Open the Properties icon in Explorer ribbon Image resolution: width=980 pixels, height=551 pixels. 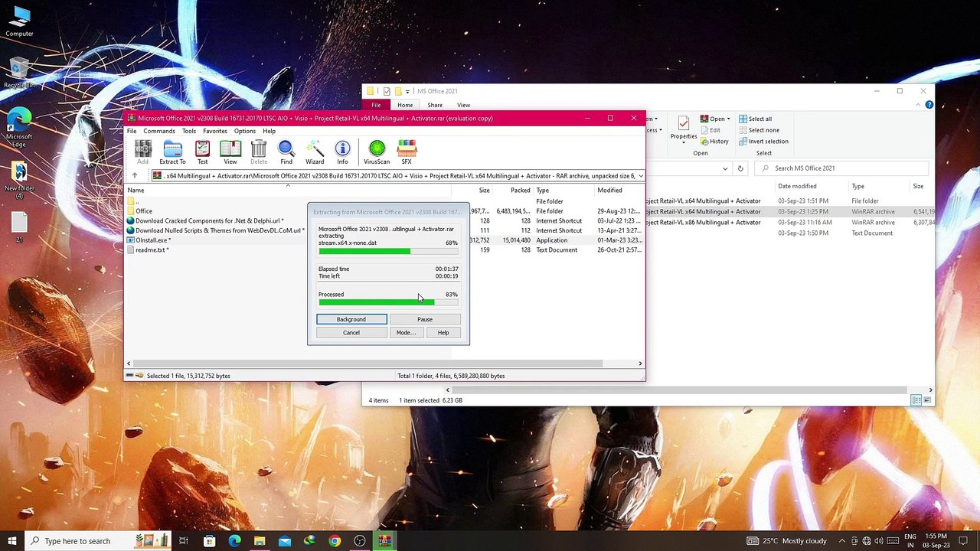click(x=683, y=128)
